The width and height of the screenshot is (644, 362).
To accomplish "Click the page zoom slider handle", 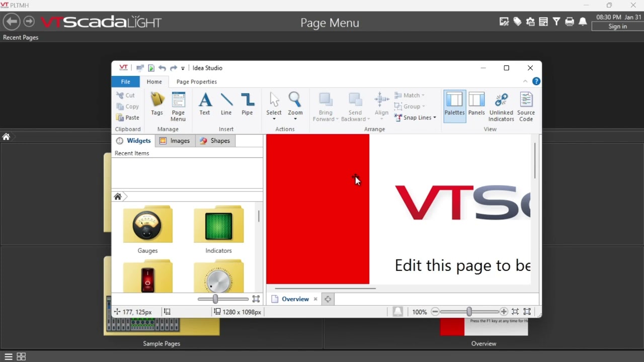I will 469,312.
